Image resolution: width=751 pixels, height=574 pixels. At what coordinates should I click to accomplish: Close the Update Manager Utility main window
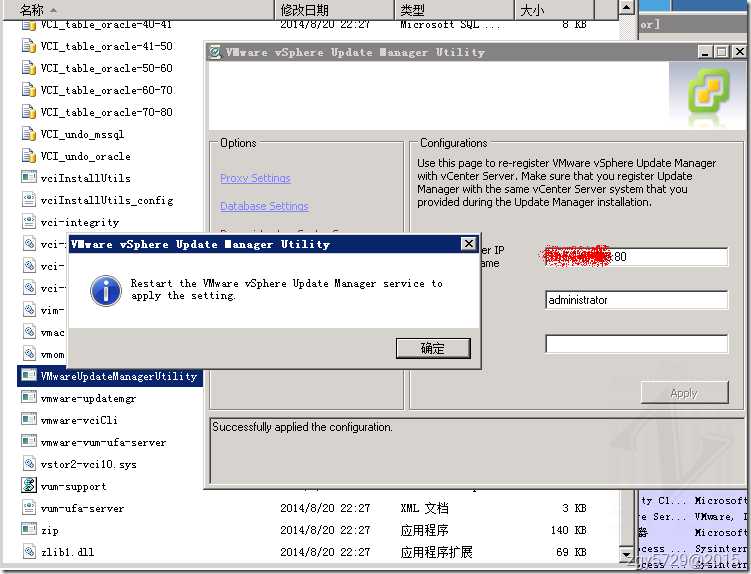click(x=740, y=52)
